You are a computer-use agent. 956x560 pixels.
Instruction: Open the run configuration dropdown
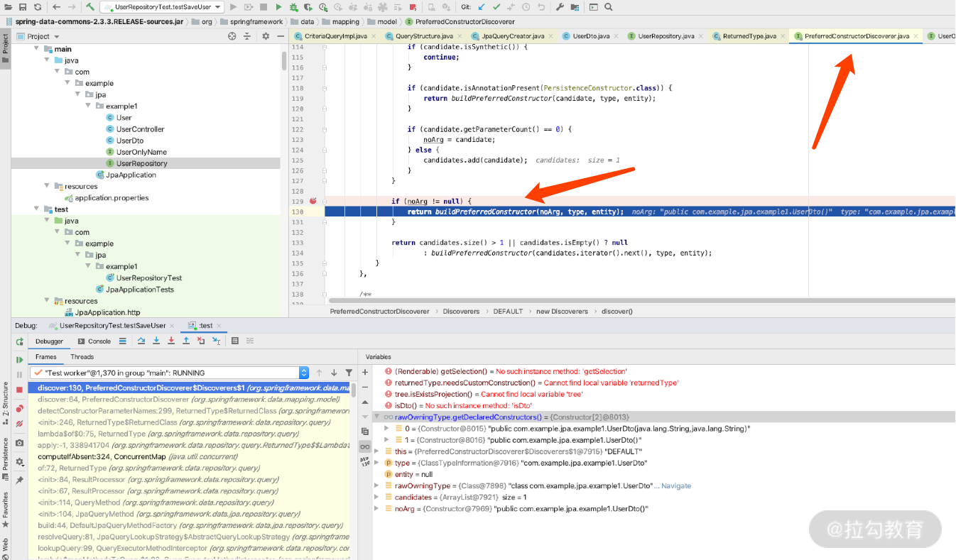163,7
